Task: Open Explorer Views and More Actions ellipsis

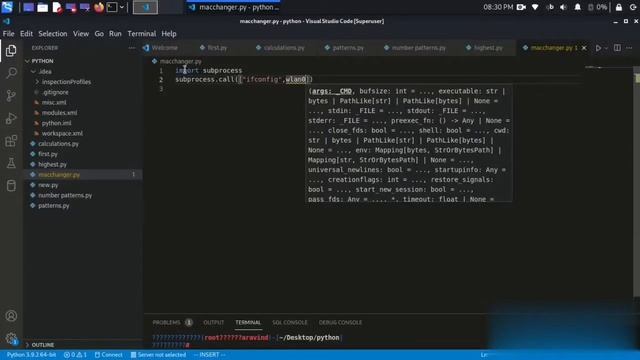Action: 131,48
